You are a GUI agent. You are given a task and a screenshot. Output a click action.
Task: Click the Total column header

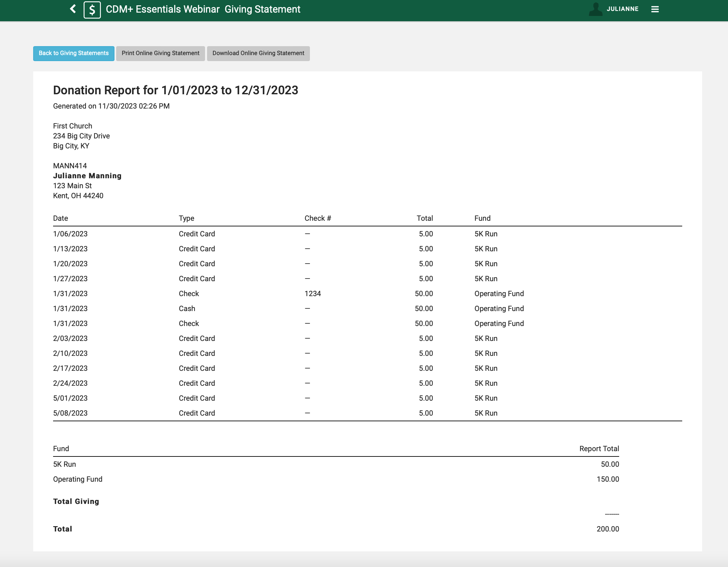pos(424,218)
